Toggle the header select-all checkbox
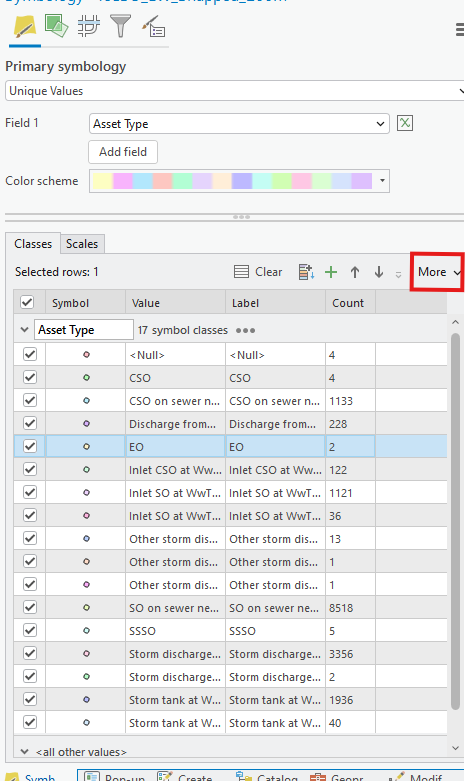The width and height of the screenshot is (466, 781). (27, 302)
